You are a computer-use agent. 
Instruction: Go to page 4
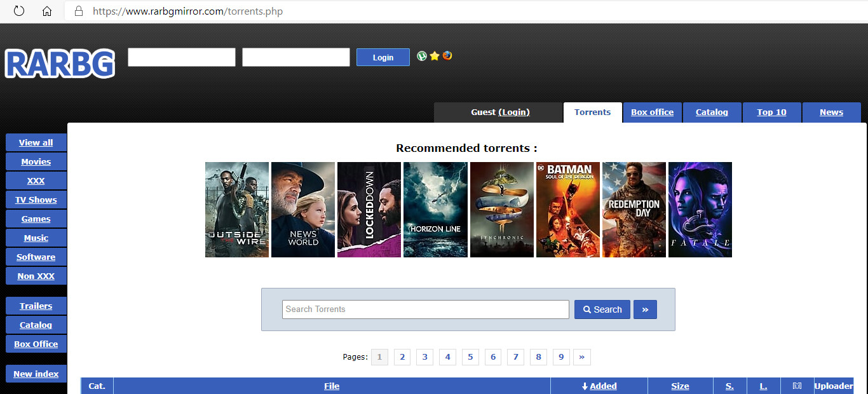pos(447,357)
